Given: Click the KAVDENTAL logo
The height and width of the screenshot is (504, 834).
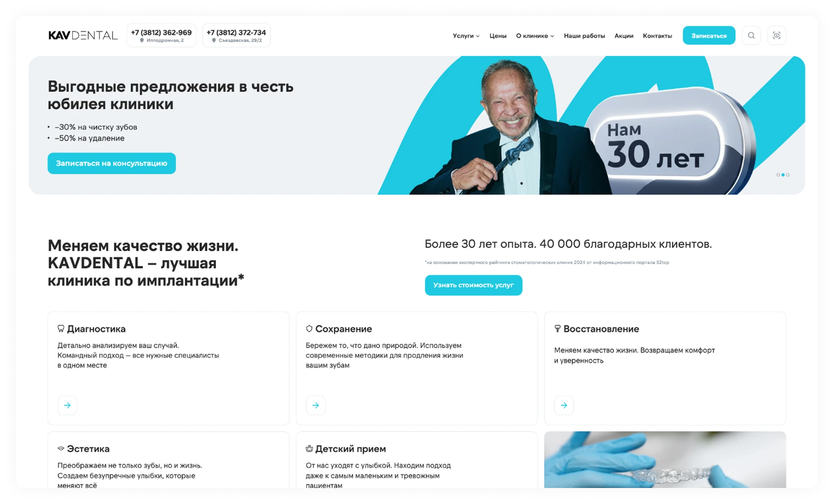Looking at the screenshot, I should [x=83, y=35].
